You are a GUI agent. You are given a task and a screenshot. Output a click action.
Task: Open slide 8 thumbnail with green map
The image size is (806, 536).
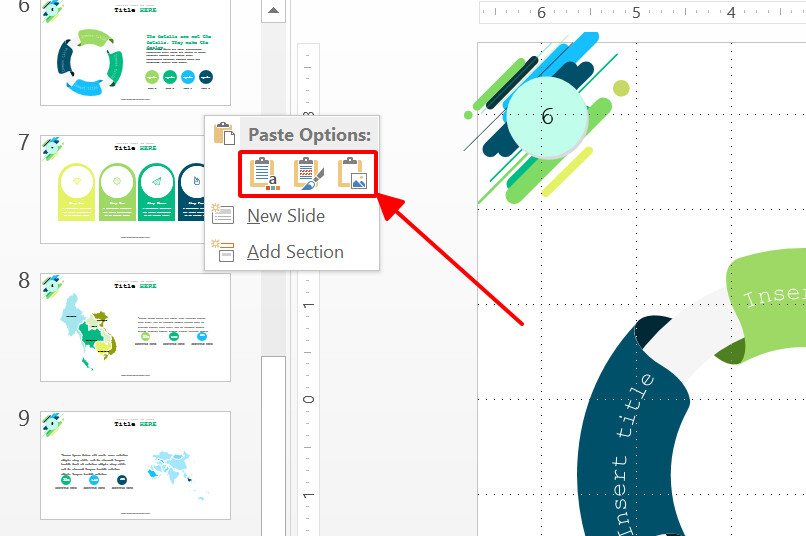136,327
